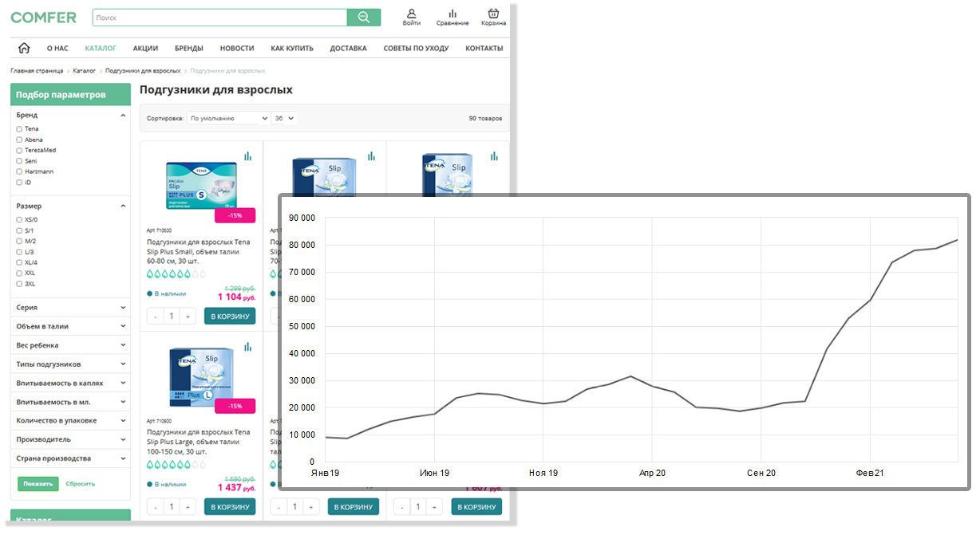Click the 90 товаров count text

[x=486, y=118]
